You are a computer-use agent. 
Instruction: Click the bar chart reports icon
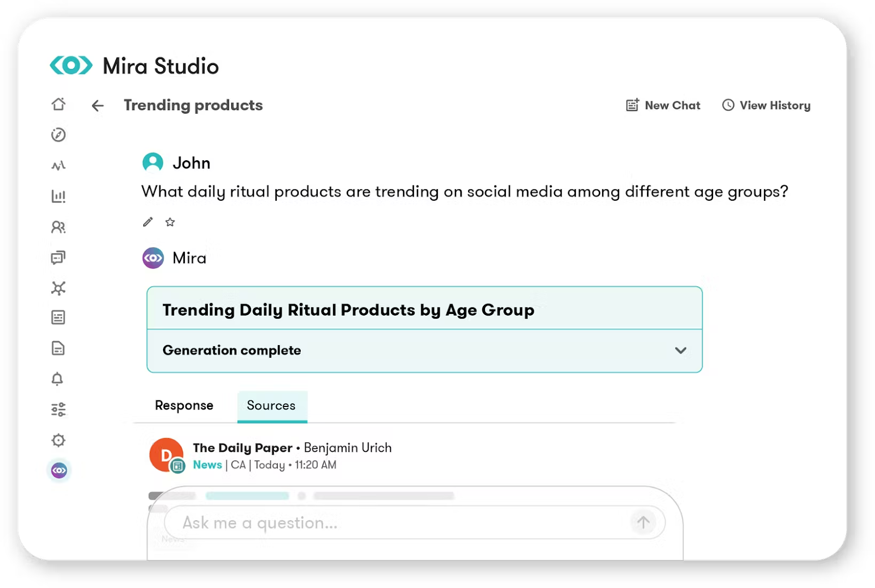[59, 196]
